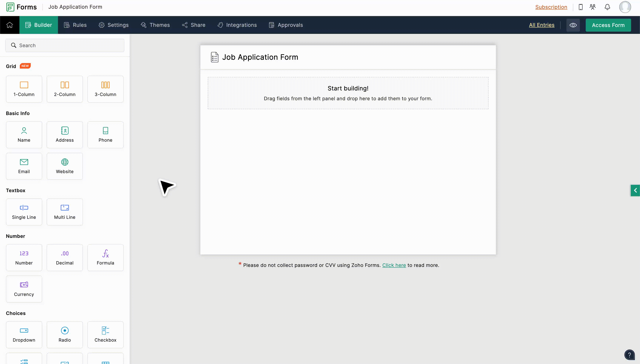Click the mobile device icon in the header
The width and height of the screenshot is (640, 364).
coord(580,7)
